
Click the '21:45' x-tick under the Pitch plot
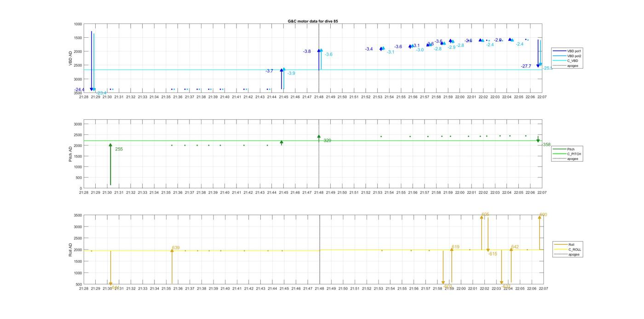(x=283, y=192)
